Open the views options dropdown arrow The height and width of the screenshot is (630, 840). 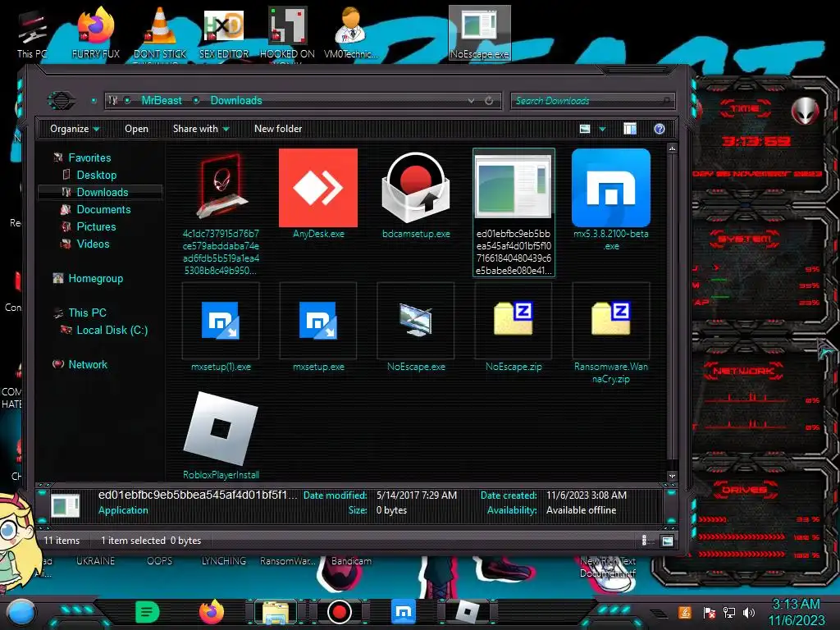(x=602, y=129)
